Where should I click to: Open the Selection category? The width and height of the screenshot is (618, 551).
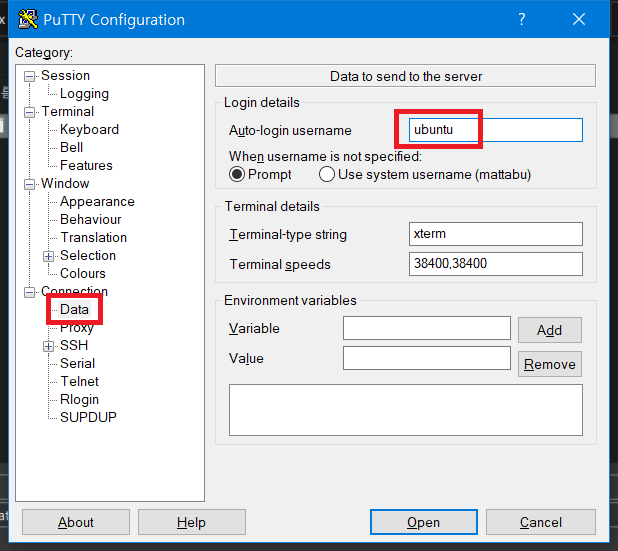pos(88,255)
